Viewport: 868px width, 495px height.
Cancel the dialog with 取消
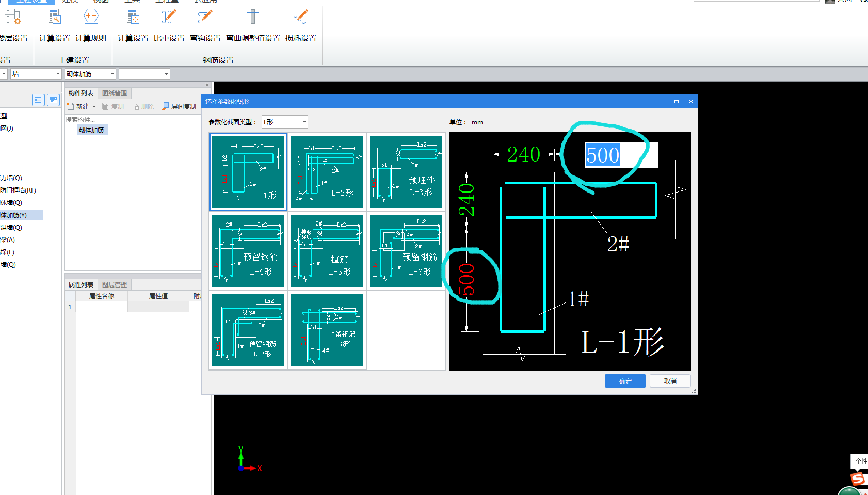(670, 381)
